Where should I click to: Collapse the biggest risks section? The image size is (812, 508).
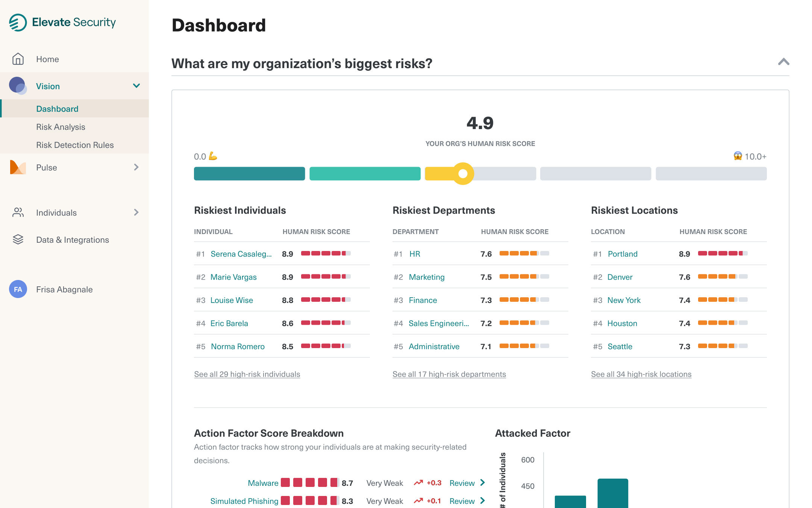click(x=783, y=62)
